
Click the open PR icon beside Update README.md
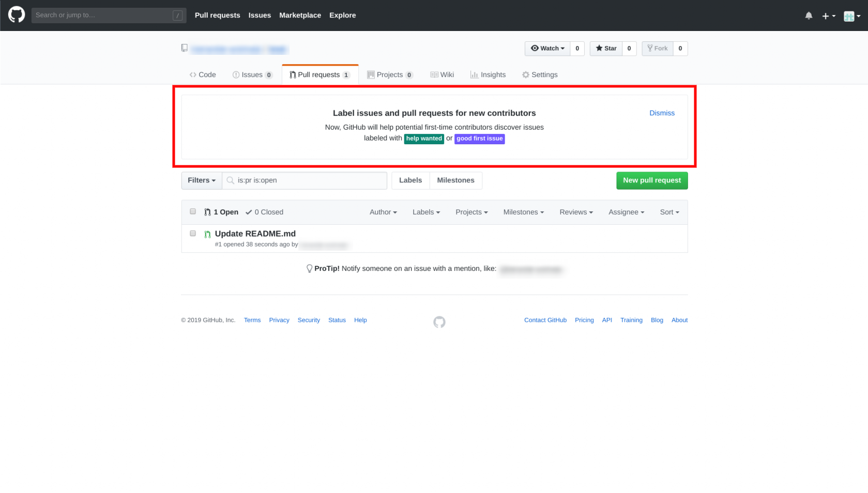(207, 234)
